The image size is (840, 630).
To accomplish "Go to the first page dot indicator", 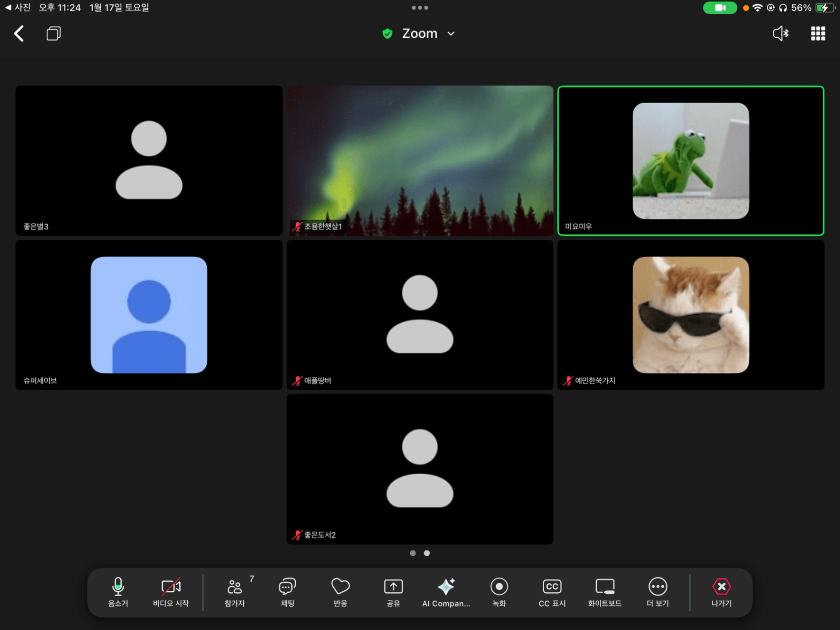I will tap(413, 553).
